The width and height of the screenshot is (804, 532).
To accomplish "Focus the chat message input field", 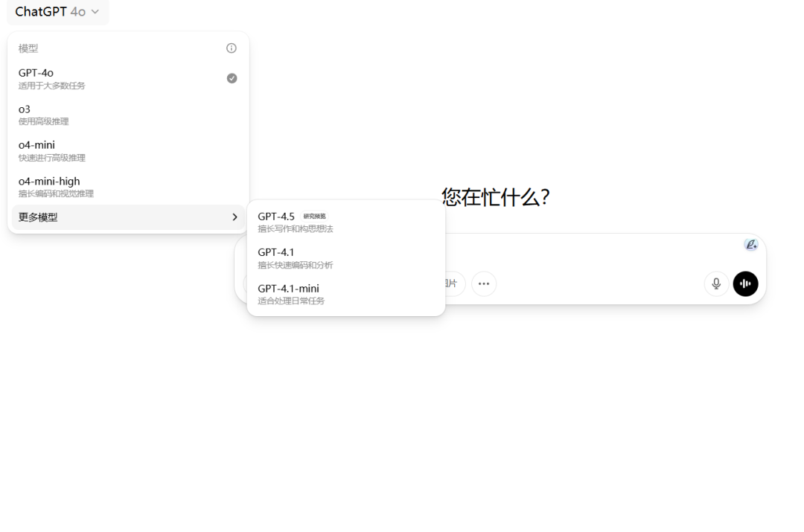I will (x=590, y=250).
